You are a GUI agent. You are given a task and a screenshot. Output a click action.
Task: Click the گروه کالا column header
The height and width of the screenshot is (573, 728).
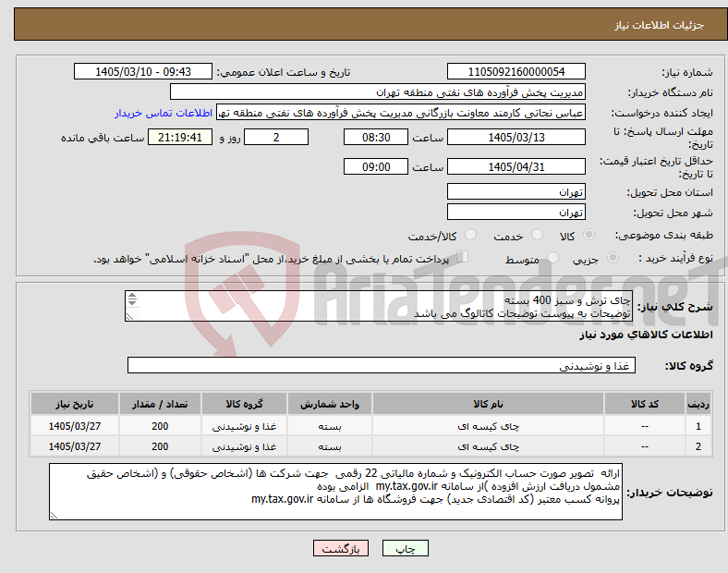coord(244,404)
